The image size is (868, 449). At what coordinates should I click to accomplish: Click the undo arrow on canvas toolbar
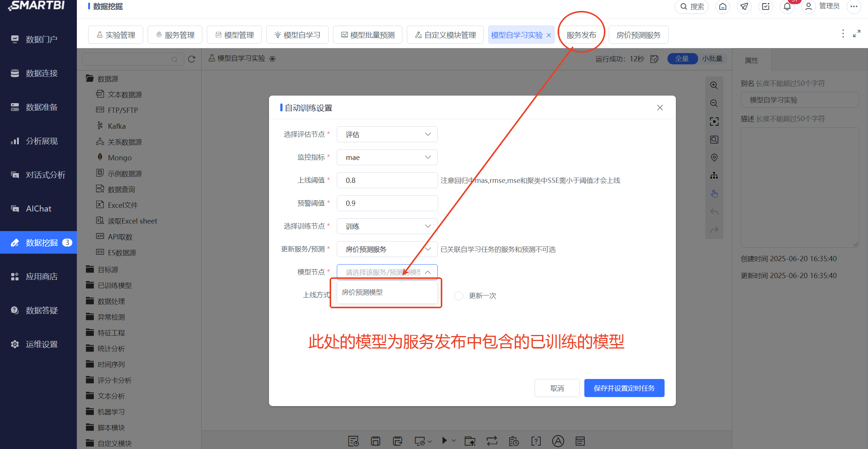[714, 212]
